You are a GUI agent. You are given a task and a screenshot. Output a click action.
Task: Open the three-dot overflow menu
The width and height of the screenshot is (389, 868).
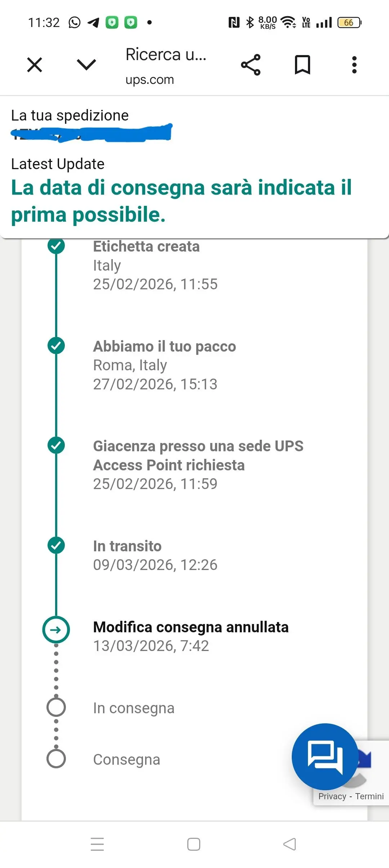click(354, 65)
